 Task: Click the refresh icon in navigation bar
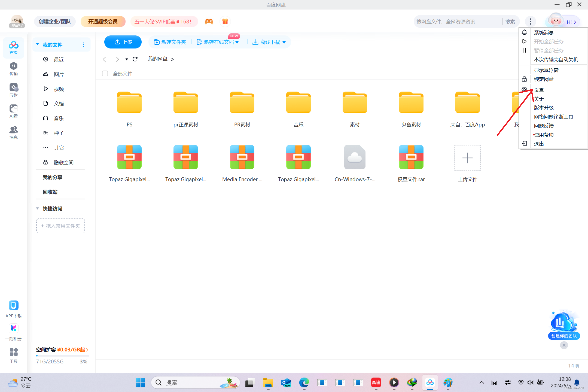135,59
